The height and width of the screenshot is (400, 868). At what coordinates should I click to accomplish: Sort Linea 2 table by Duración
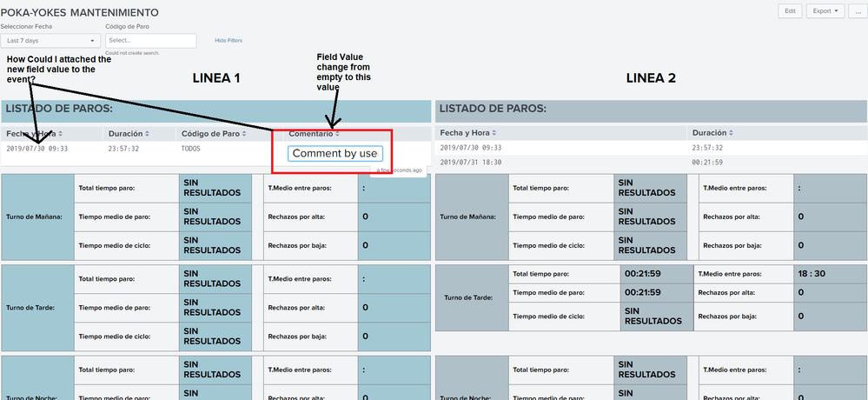pyautogui.click(x=712, y=133)
